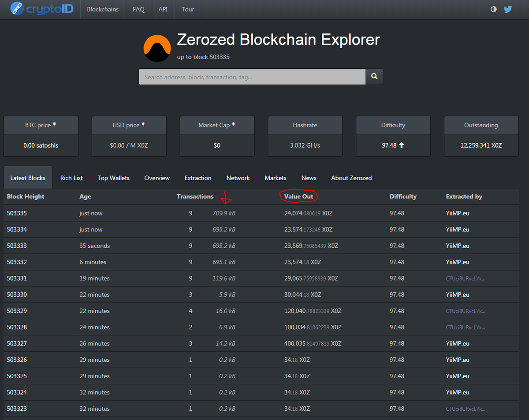
Task: Open the News tab
Action: tap(309, 178)
